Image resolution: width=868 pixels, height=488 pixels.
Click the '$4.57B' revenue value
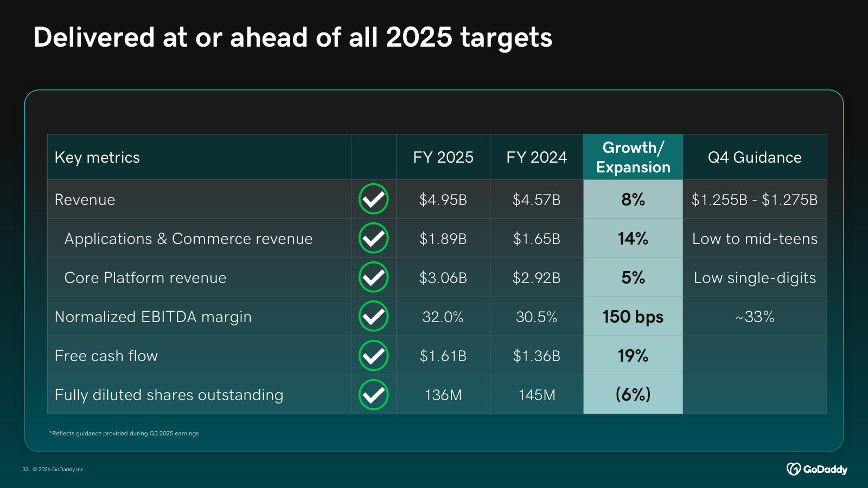click(537, 200)
